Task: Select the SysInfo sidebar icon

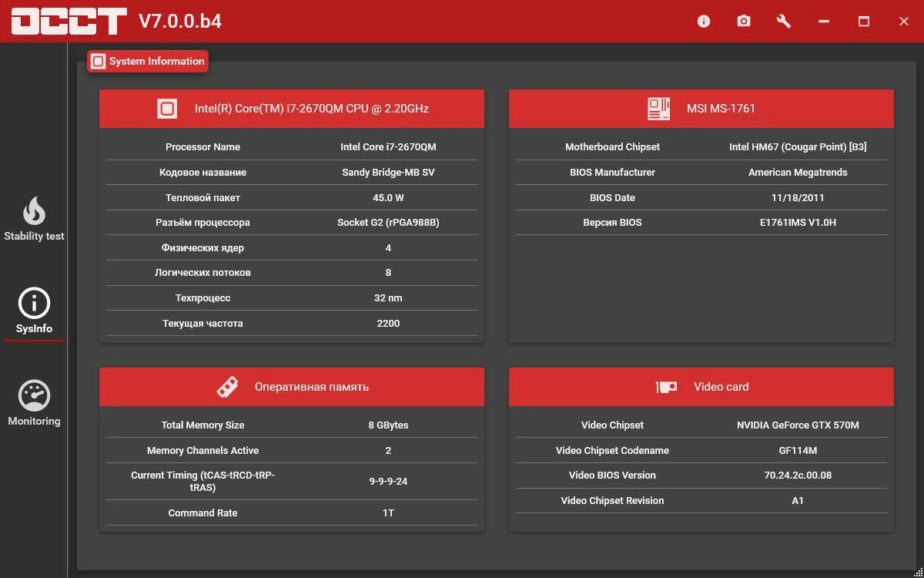Action: (34, 303)
